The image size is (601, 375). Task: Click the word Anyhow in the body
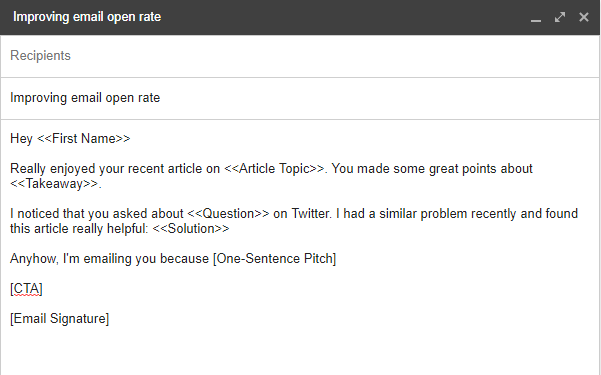(x=34, y=259)
